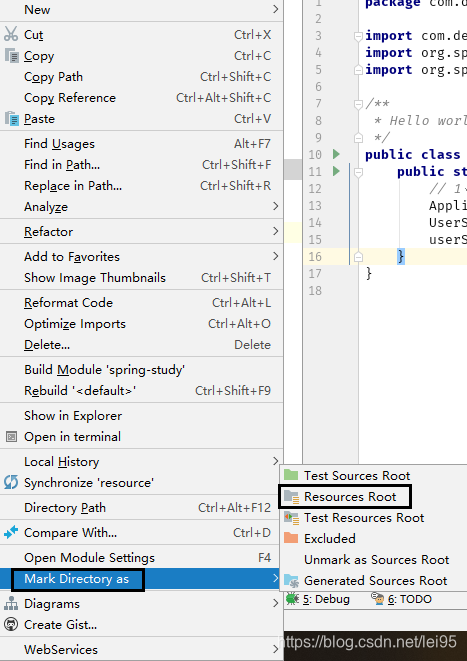The height and width of the screenshot is (661, 467).
Task: Select Replace in Path menu entry
Action: (142, 186)
